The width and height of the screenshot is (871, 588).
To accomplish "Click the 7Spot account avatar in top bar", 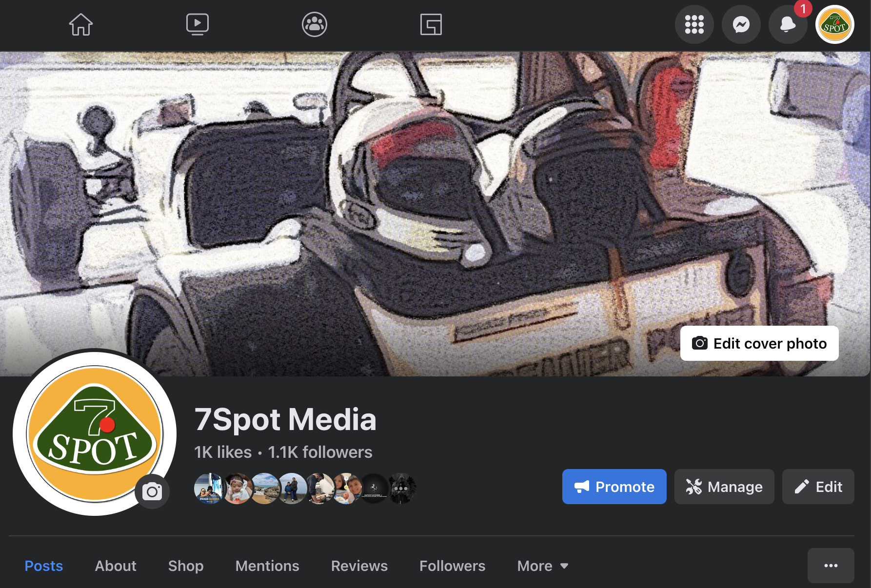I will tap(834, 24).
